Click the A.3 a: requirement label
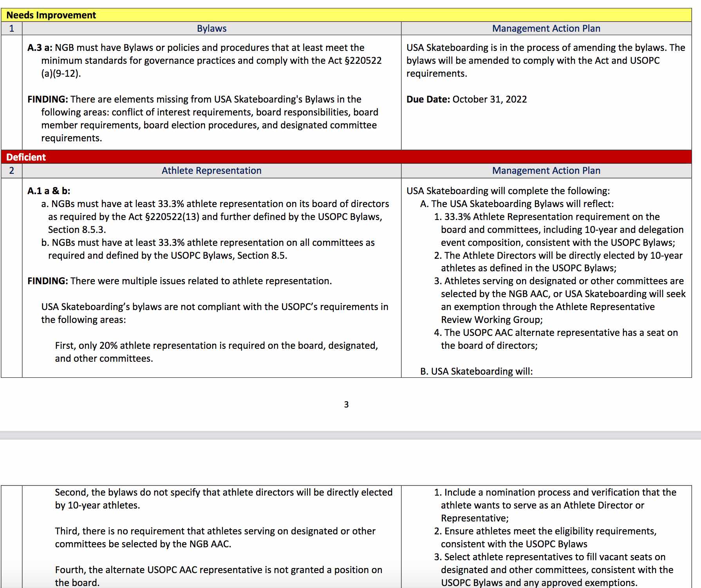Screen dimensions: 701x588 click(x=40, y=48)
